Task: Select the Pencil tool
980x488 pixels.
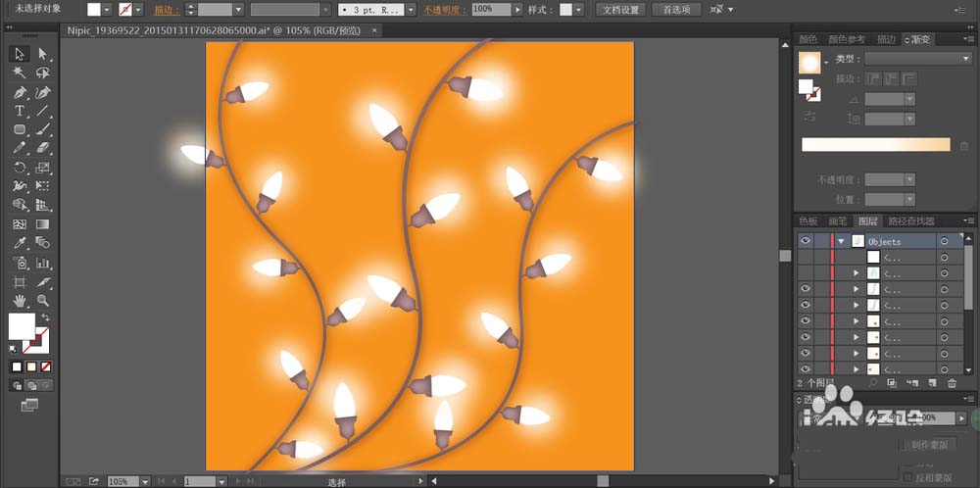Action: 20,148
